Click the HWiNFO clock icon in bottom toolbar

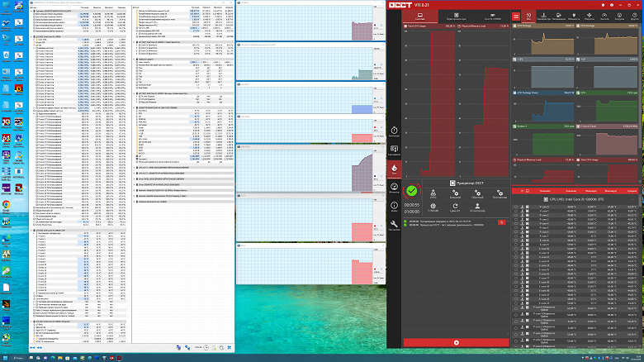click(206, 348)
